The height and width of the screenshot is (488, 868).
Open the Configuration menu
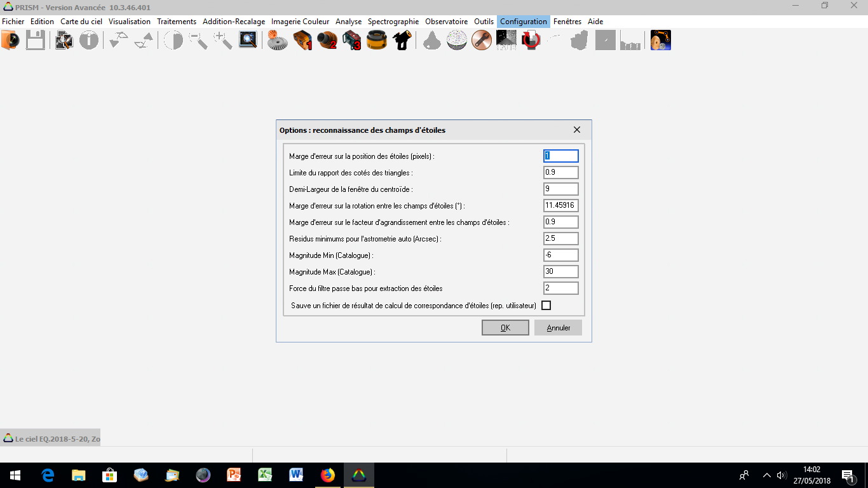(523, 22)
